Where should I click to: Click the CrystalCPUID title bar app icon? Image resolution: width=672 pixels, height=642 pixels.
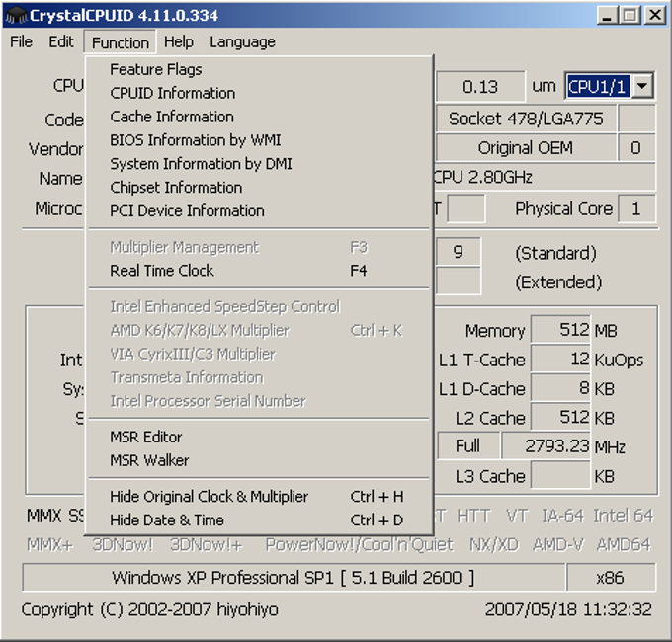16,16
